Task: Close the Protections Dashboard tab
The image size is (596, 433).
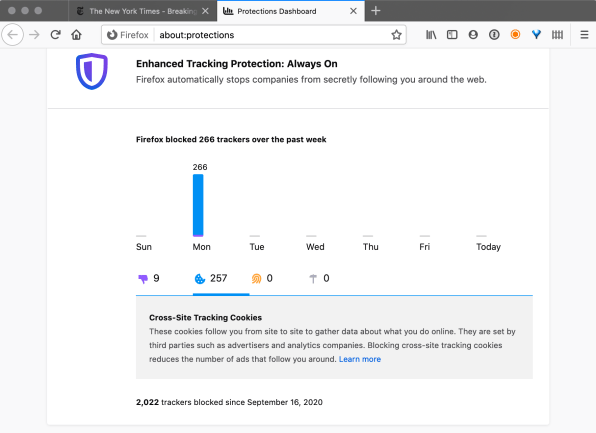Action: [x=353, y=11]
